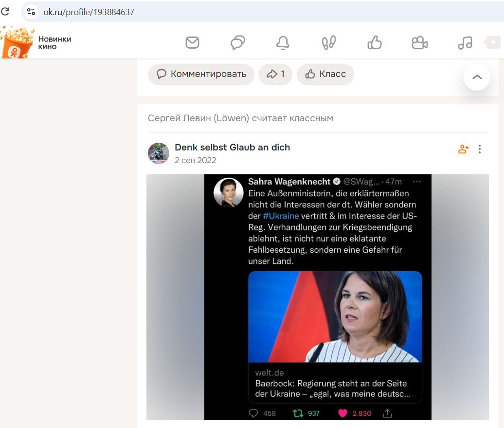Click the Baerbock headline text in link card
Viewport: 504px width, 428px height.
click(332, 389)
